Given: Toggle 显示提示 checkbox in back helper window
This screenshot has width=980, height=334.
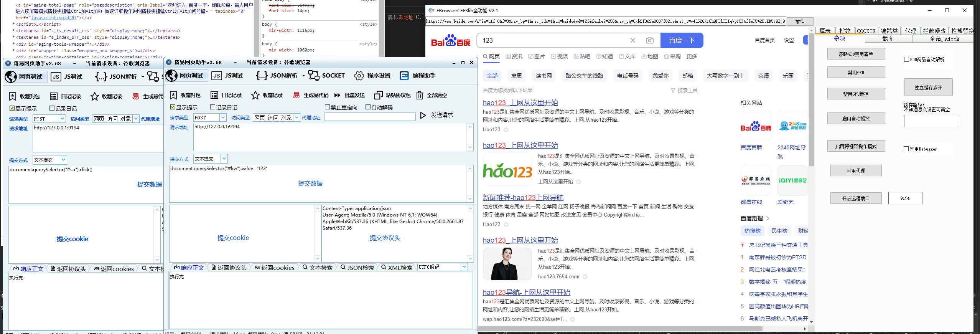Looking at the screenshot, I should [x=12, y=108].
